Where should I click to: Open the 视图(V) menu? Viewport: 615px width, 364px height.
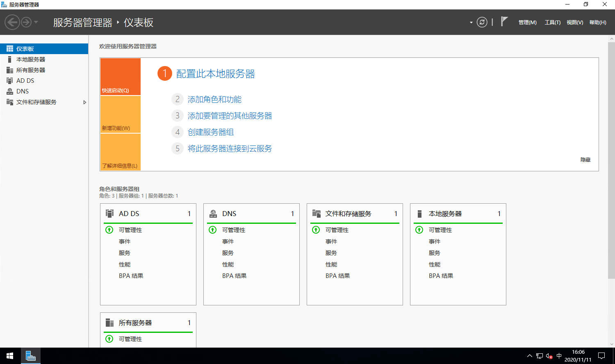[x=575, y=23]
